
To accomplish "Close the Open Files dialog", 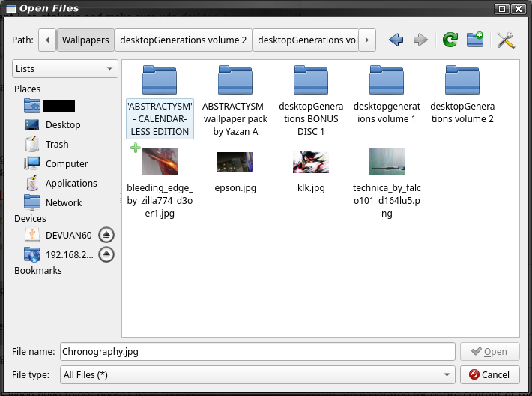I will [519, 9].
